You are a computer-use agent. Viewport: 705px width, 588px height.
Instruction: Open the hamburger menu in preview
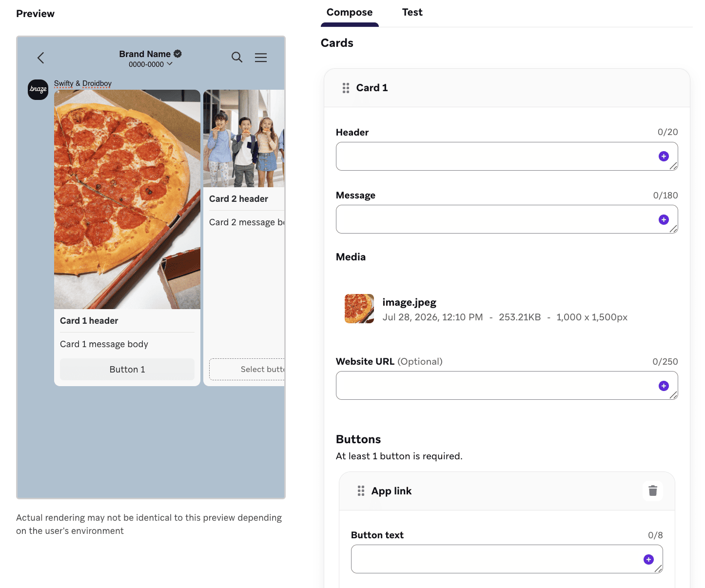tap(261, 58)
